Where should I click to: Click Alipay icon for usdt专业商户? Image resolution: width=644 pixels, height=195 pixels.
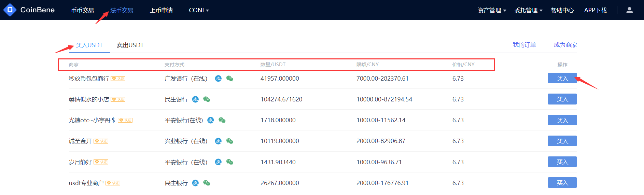195,183
